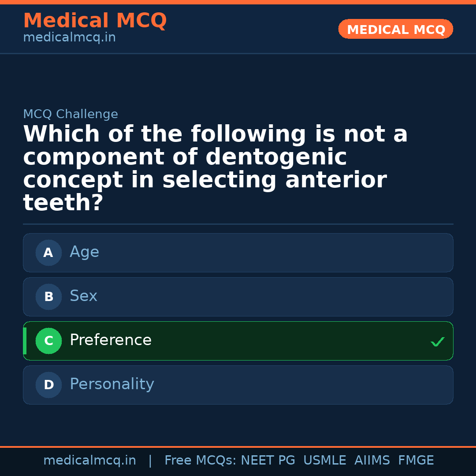
Task: Select the "Personality" answer text
Action: click(x=112, y=384)
